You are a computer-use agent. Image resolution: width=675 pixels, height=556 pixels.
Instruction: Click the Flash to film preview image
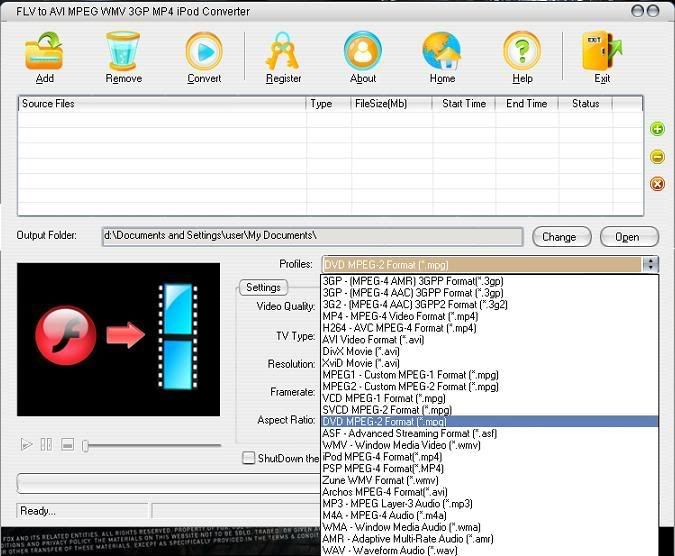(118, 340)
